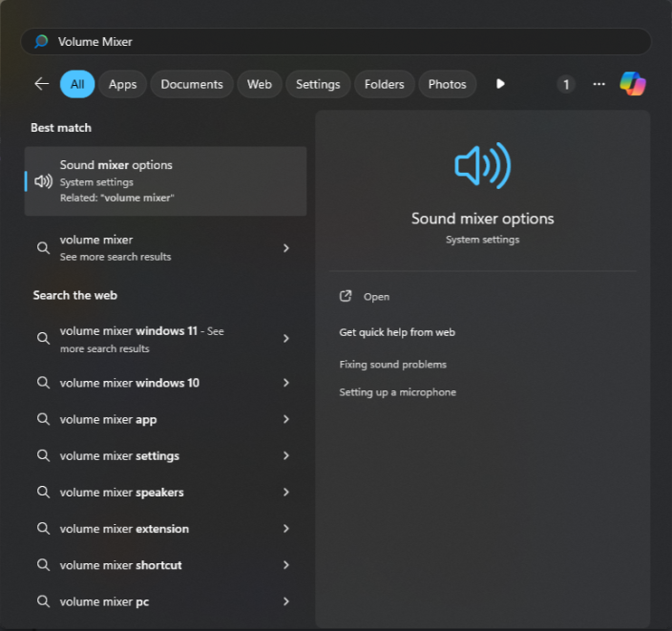Open Setting up a microphone link
The height and width of the screenshot is (631, 672).
397,392
